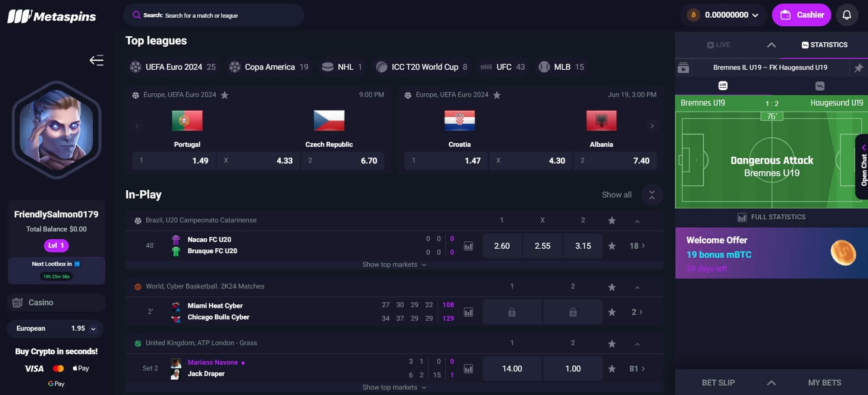Image resolution: width=868 pixels, height=395 pixels.
Task: Open the European odds format dropdown
Action: [x=56, y=328]
